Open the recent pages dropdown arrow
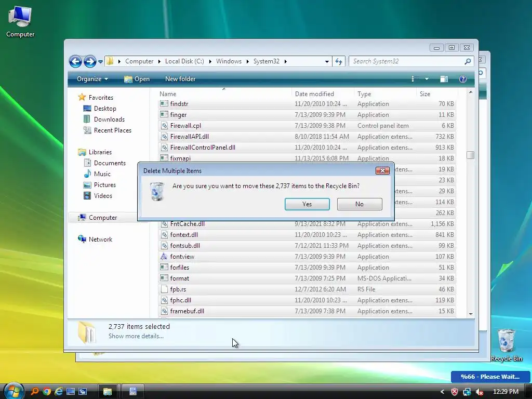 click(x=100, y=62)
